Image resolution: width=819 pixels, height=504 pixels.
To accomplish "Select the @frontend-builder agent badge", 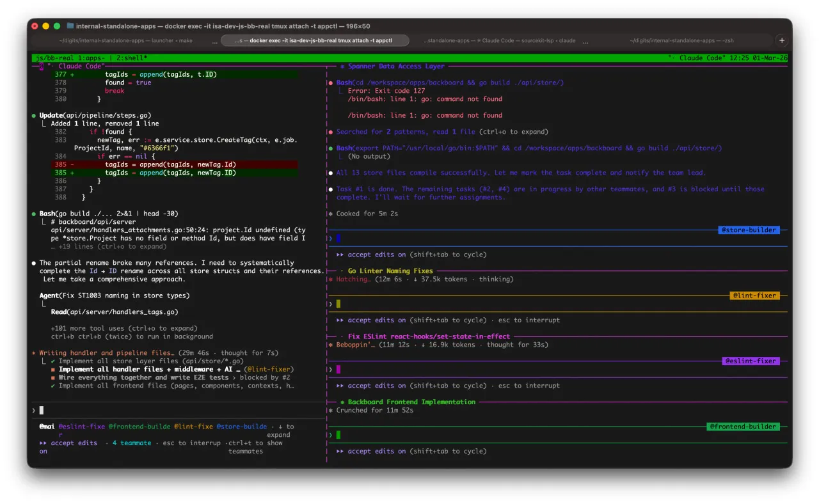I will pos(742,427).
